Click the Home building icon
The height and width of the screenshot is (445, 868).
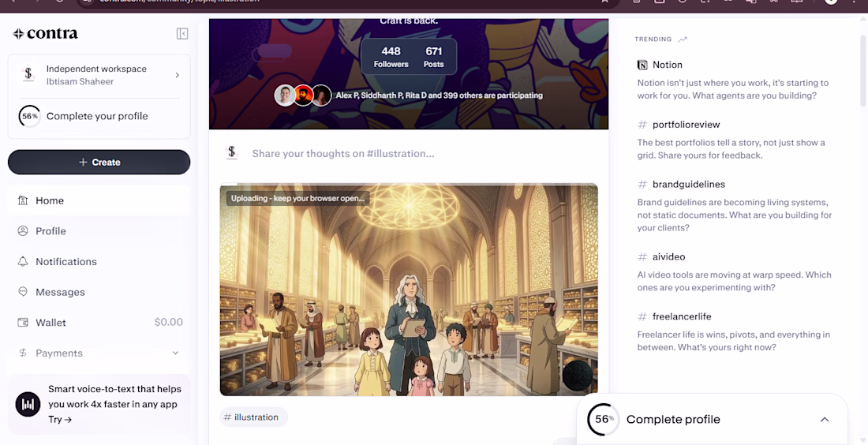pyautogui.click(x=23, y=200)
